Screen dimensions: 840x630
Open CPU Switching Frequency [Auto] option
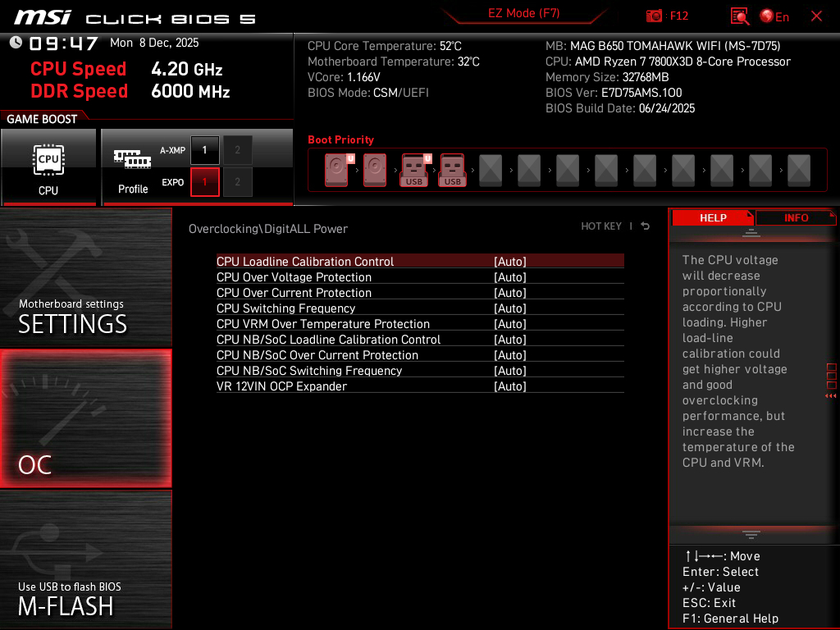pyautogui.click(x=420, y=308)
